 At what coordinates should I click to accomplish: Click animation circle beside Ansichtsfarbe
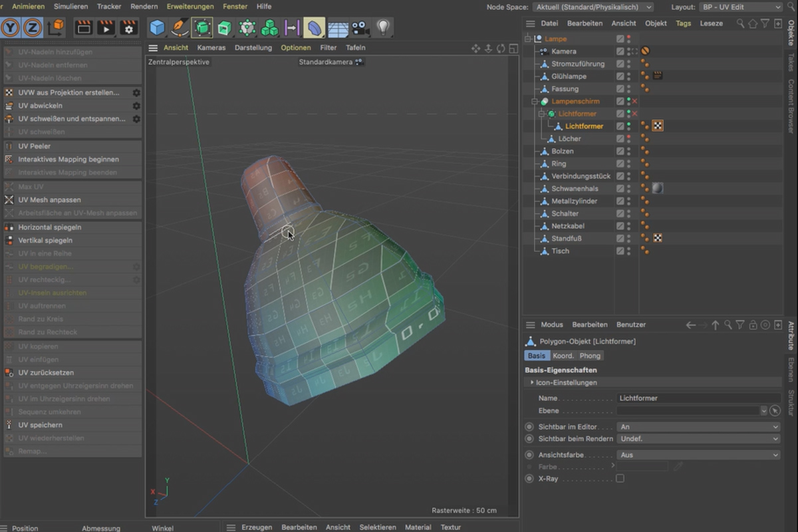click(529, 455)
